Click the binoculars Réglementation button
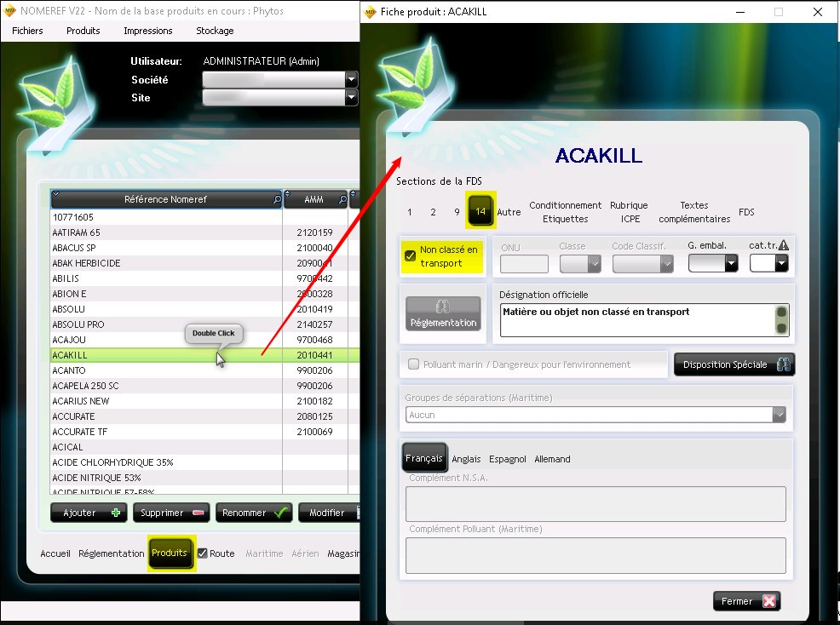 pos(443,314)
